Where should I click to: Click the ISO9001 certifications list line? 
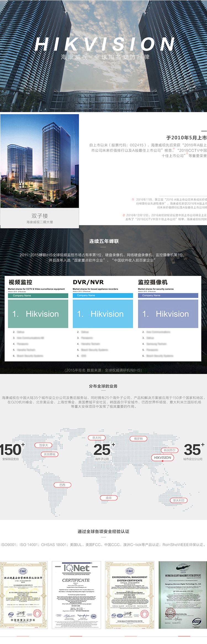[x=103, y=545]
